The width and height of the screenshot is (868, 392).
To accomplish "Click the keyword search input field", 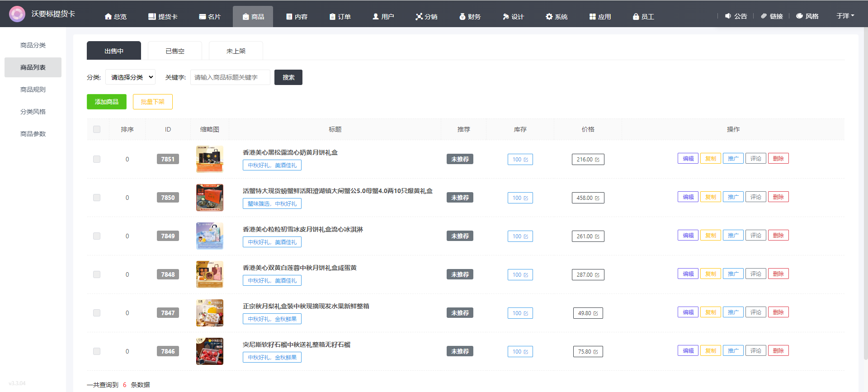I will click(230, 77).
